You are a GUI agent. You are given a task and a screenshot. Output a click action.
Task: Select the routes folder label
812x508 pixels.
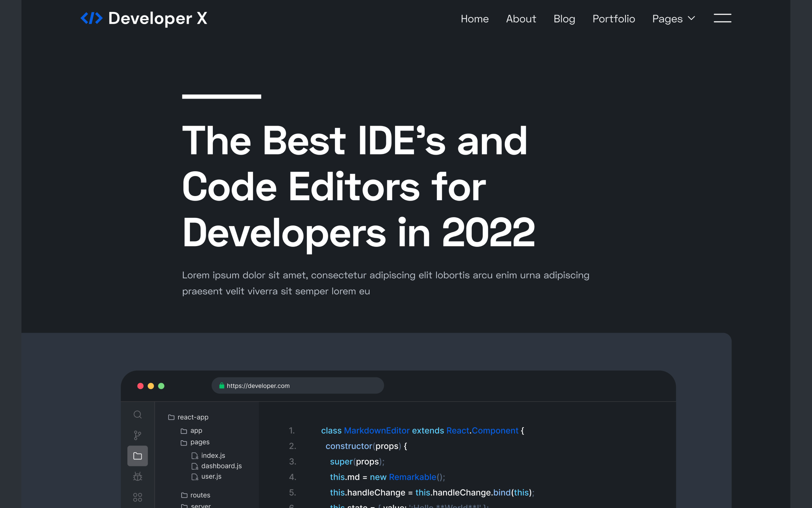pyautogui.click(x=200, y=495)
